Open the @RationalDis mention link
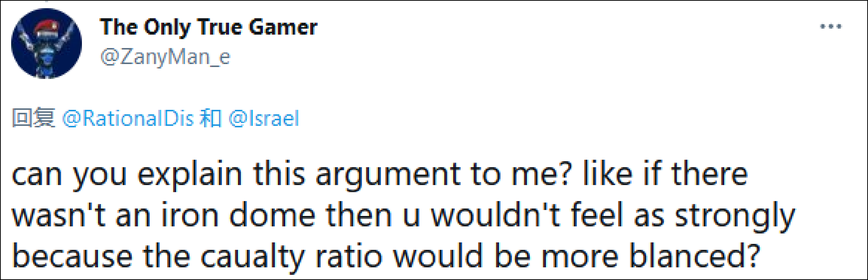868x280 pixels. (128, 119)
